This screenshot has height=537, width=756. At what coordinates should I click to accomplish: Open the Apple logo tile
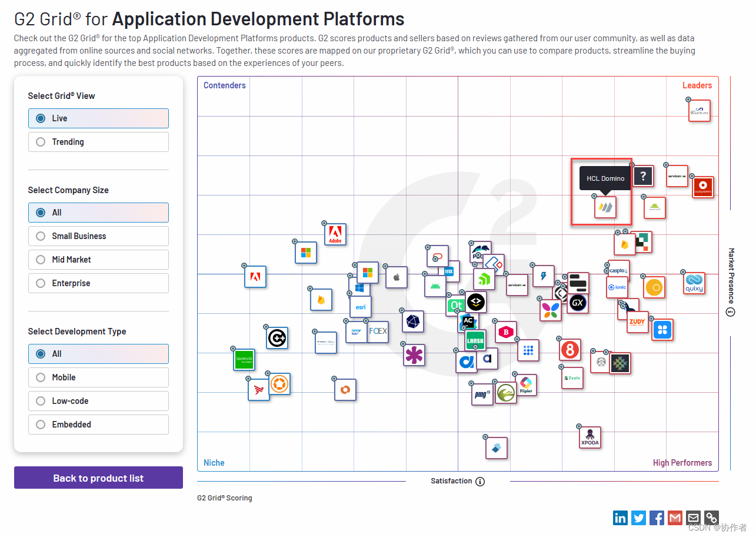(397, 277)
